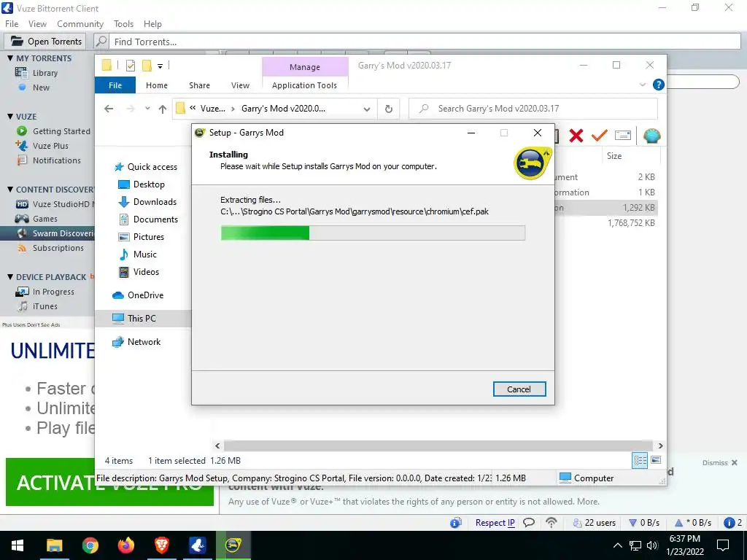The height and width of the screenshot is (560, 747).
Task: Open Vuze File menu
Action: [x=12, y=24]
